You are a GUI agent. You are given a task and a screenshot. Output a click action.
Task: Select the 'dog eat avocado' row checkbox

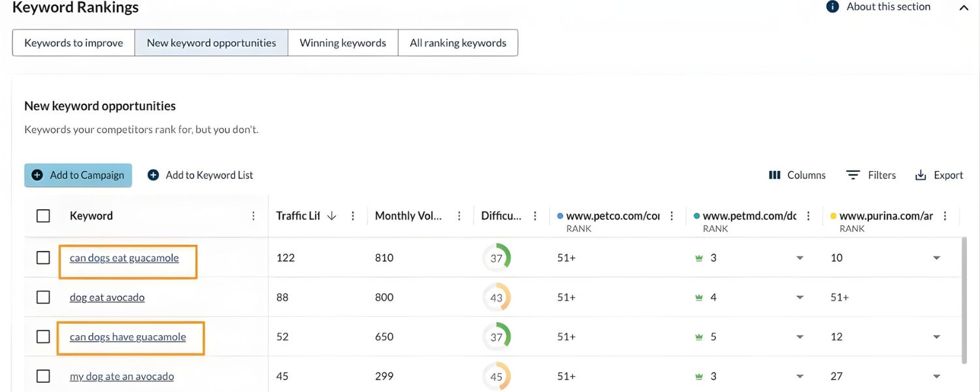pyautogui.click(x=43, y=297)
